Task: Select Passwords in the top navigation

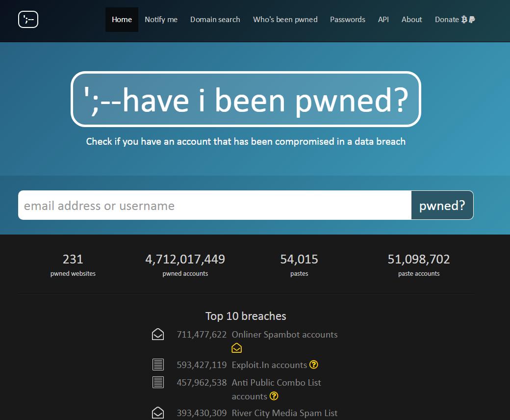Action: (347, 20)
